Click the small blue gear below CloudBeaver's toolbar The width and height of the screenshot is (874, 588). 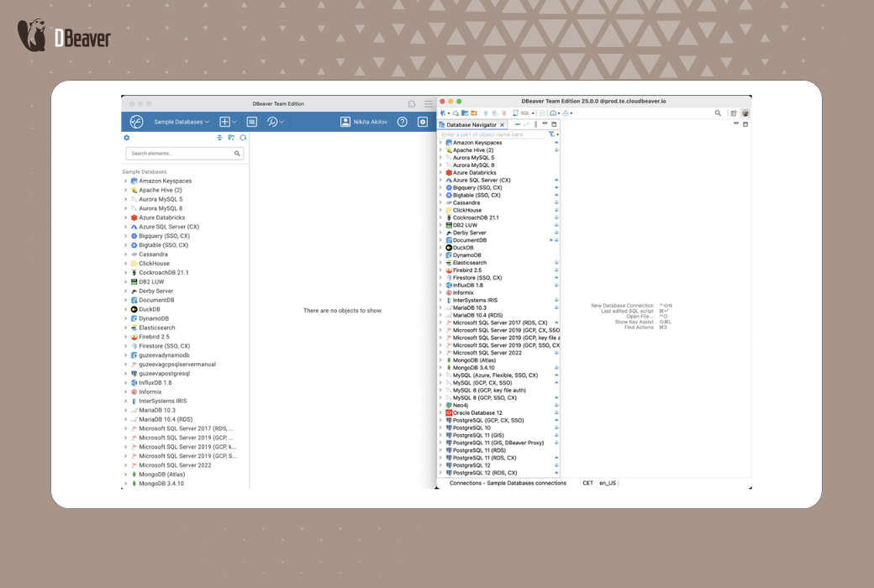coord(127,137)
